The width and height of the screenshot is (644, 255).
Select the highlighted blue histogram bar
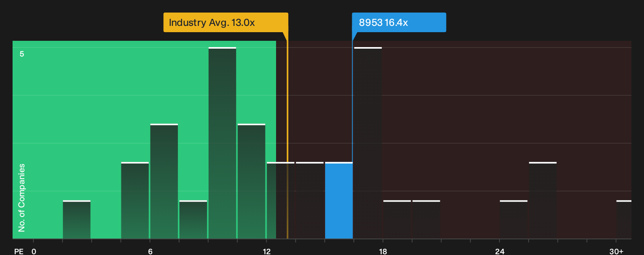(x=339, y=200)
